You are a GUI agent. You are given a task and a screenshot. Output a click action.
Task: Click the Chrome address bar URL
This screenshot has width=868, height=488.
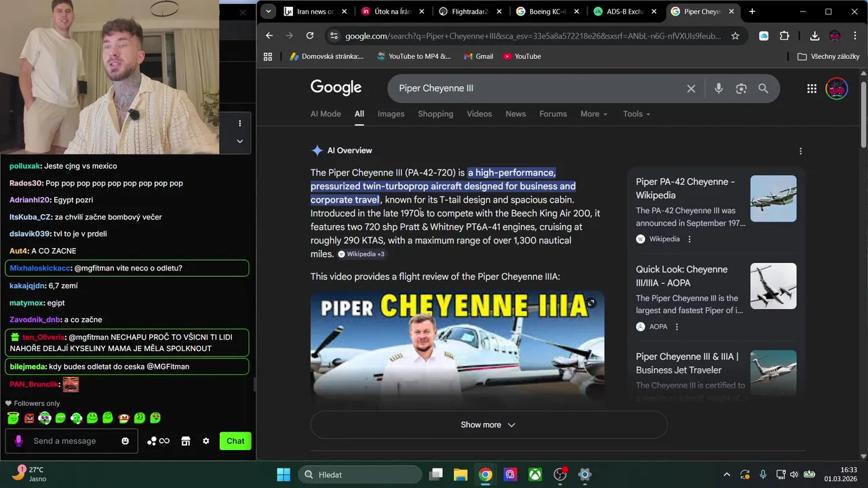532,36
